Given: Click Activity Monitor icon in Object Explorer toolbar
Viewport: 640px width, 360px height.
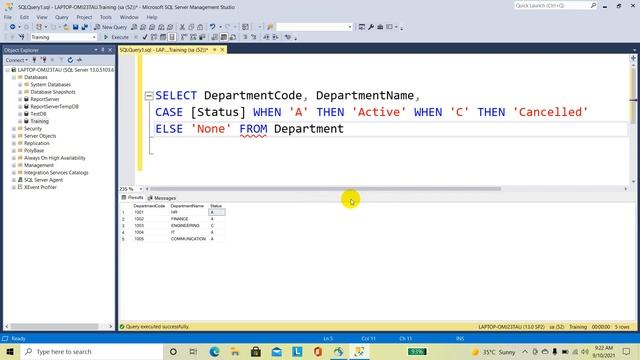Looking at the screenshot, I should [80, 60].
